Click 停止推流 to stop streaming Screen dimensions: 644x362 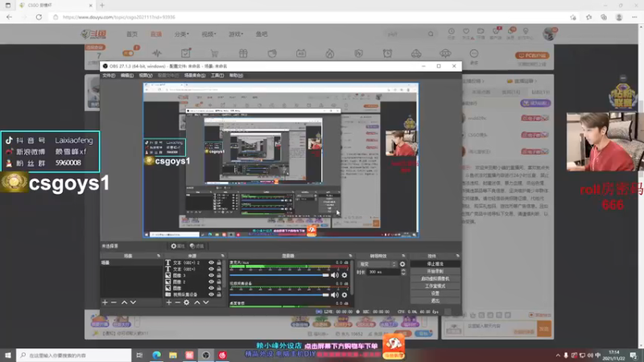[x=435, y=264]
